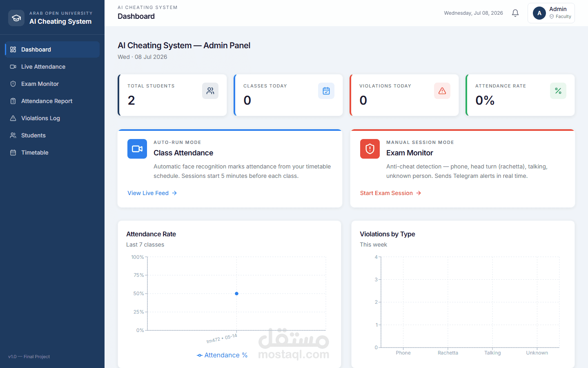Screen dimensions: 588x368
Task: Click the Phone axis label
Action: 403,353
